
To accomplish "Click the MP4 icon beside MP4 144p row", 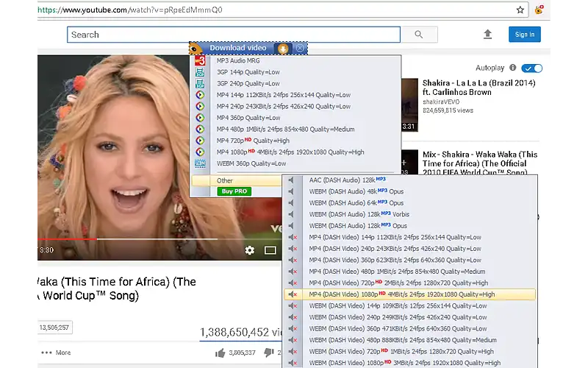I will [x=200, y=95].
